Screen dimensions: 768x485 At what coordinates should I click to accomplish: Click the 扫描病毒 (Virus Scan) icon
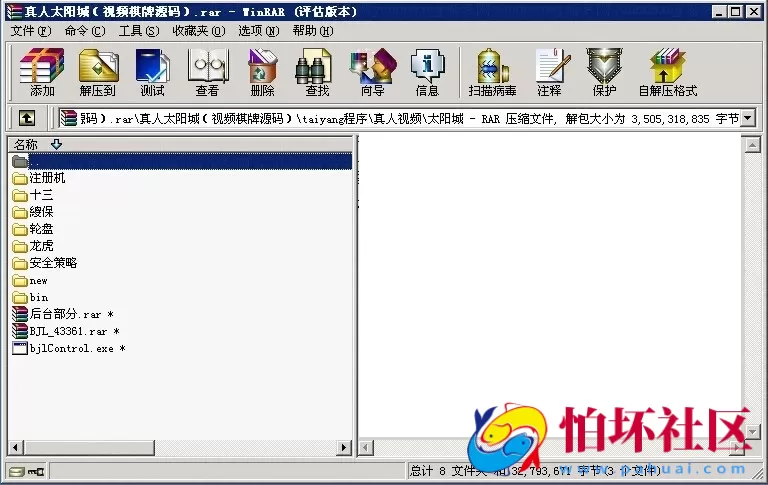(x=494, y=71)
